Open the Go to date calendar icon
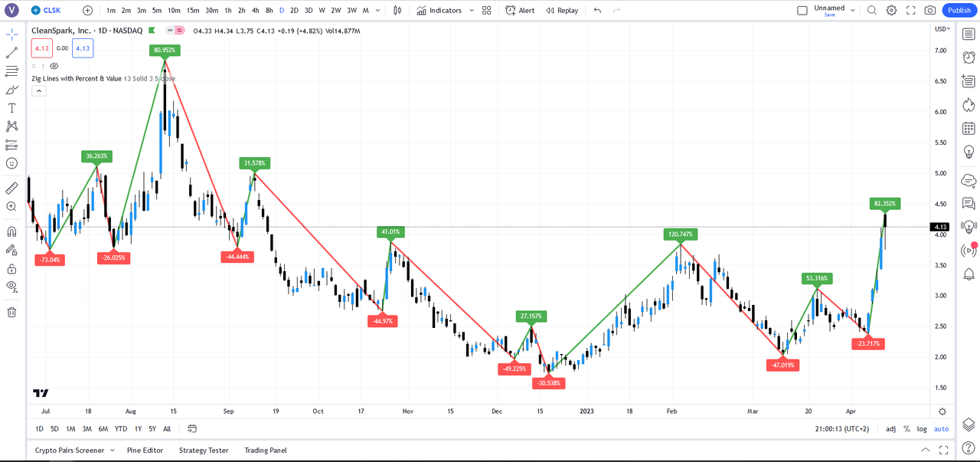The width and height of the screenshot is (980, 462). coord(192,428)
